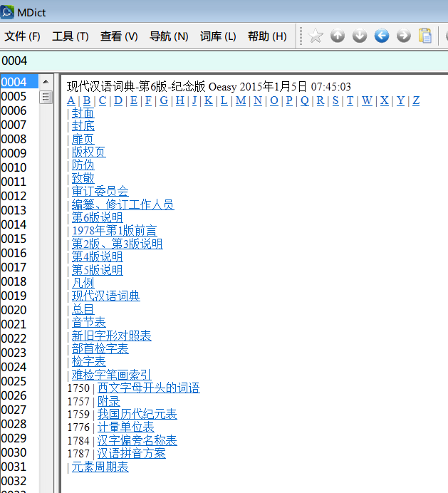Open the 查看 (V) menu
Viewport: 448px width, 493px height.
[x=119, y=36]
